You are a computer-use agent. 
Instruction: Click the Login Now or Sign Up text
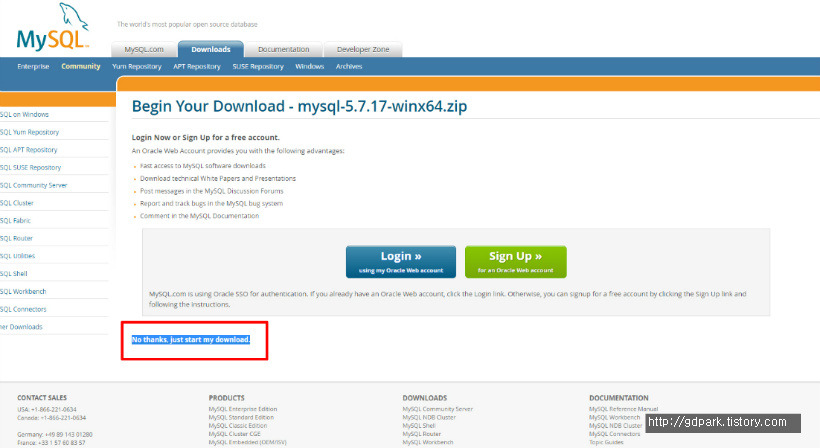[x=206, y=137]
